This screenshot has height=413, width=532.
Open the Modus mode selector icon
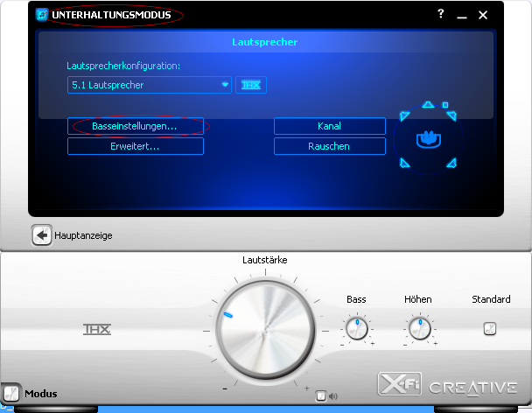10,394
